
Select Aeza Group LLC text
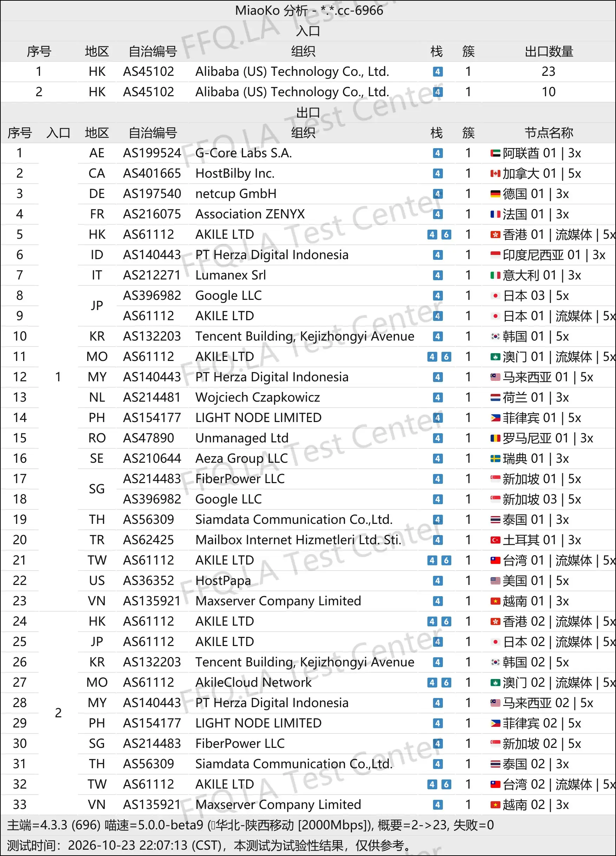click(242, 459)
